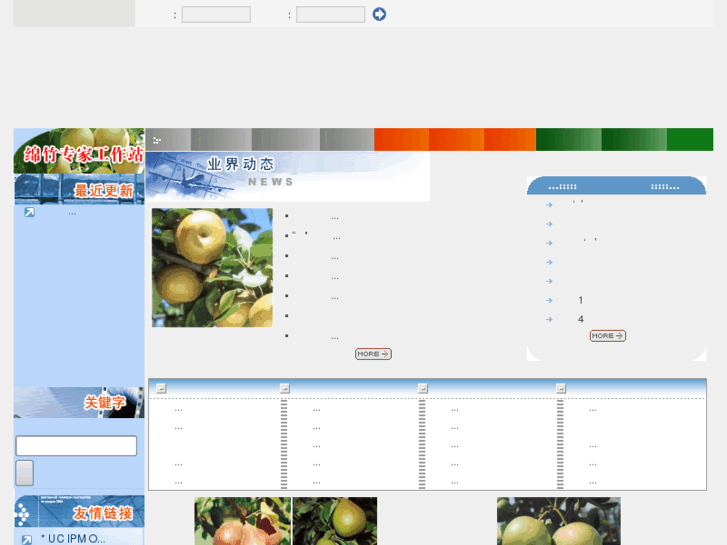The height and width of the screenshot is (545, 727).
Task: Click the rightmost column header icon in the table
Action: (x=561, y=388)
